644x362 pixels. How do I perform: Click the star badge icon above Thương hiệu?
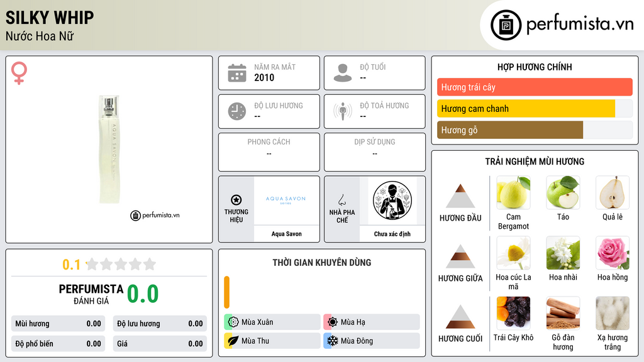[x=236, y=200]
